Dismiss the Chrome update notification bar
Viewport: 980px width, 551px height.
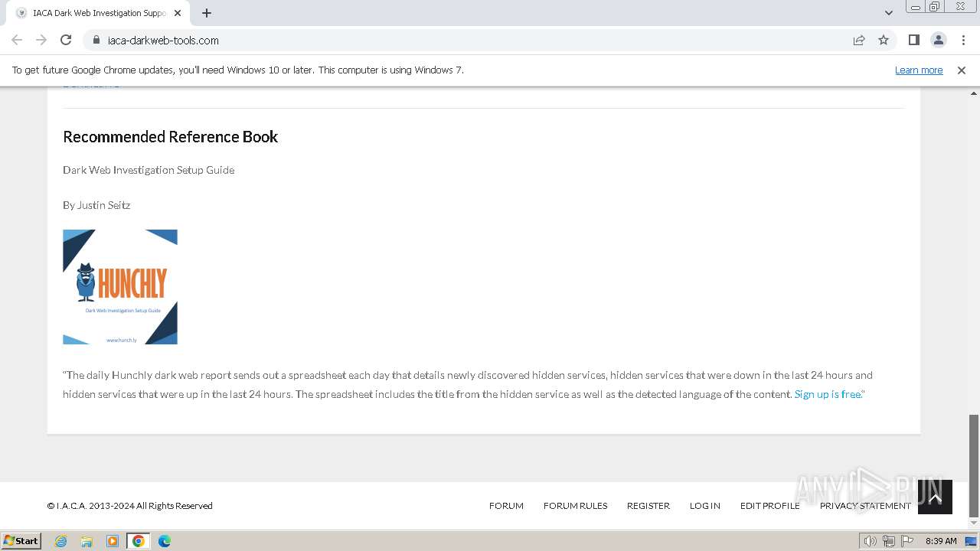coord(962,70)
